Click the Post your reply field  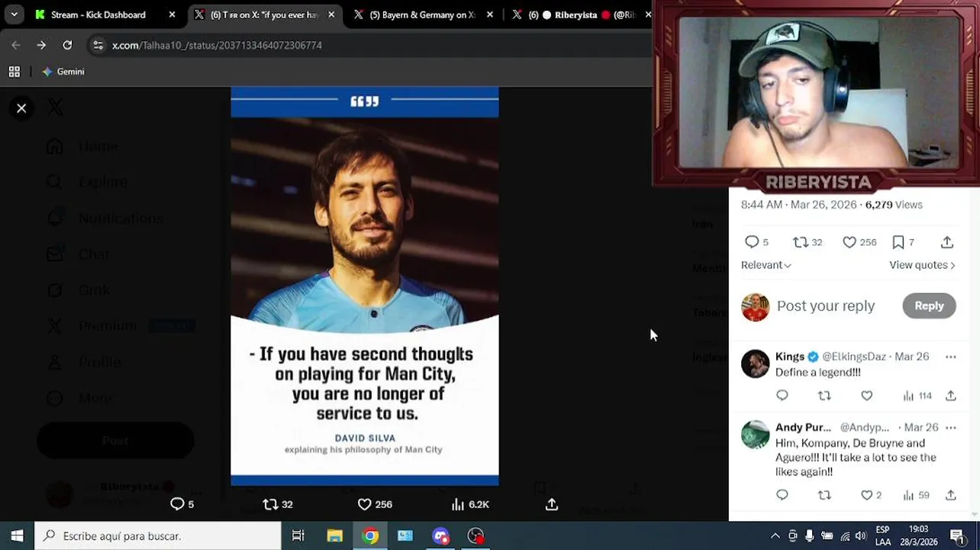coord(826,306)
